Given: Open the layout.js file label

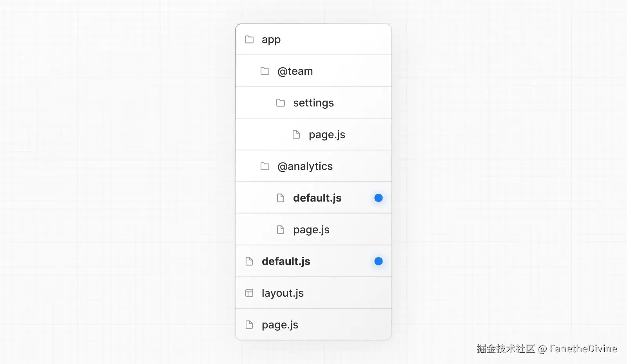Looking at the screenshot, I should coord(283,293).
